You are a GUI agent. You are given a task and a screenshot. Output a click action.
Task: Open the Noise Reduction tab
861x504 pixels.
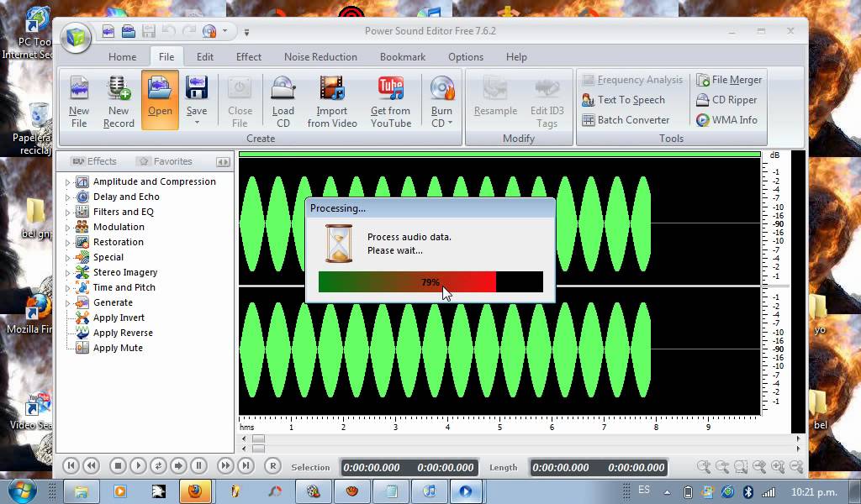pyautogui.click(x=320, y=57)
